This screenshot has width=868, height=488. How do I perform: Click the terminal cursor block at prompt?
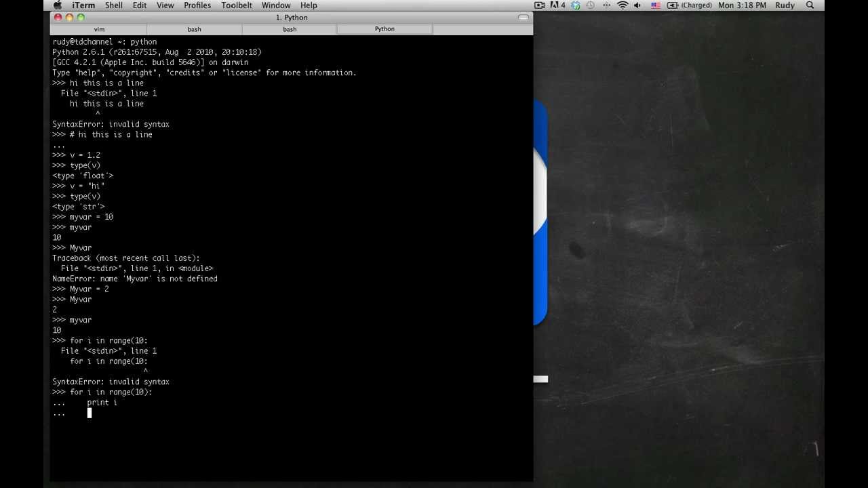(89, 413)
